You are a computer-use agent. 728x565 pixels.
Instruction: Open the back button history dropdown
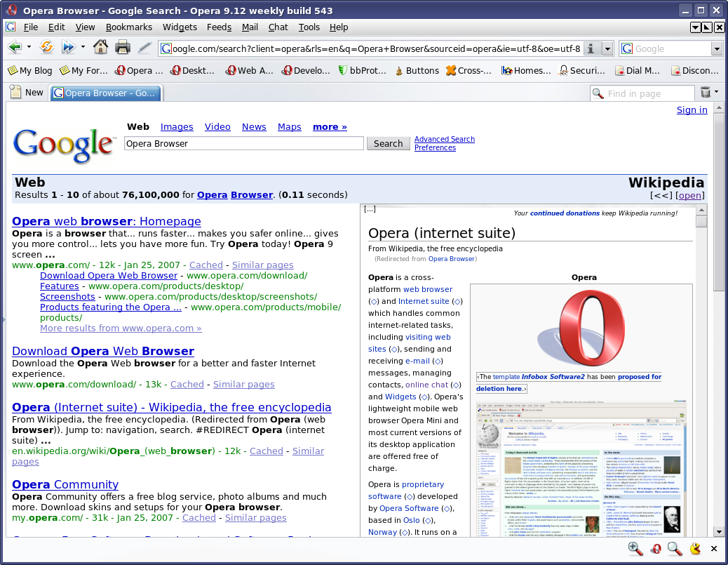coord(29,48)
